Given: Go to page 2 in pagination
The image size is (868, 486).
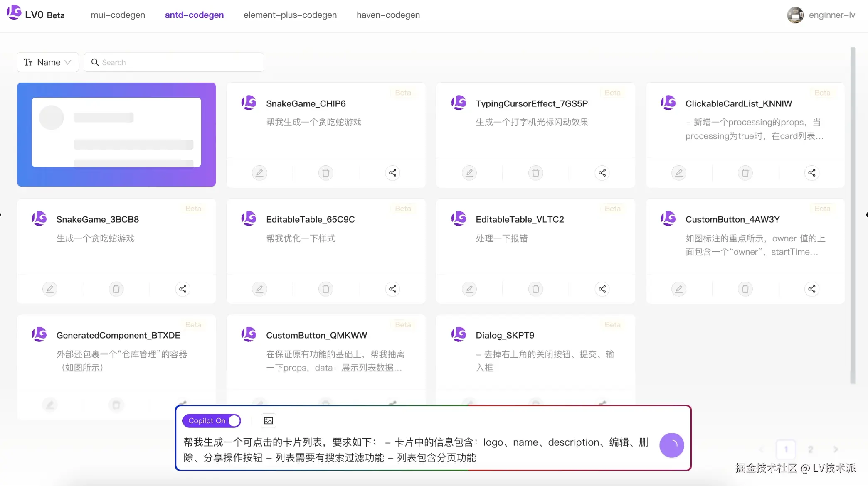Looking at the screenshot, I should pos(810,449).
